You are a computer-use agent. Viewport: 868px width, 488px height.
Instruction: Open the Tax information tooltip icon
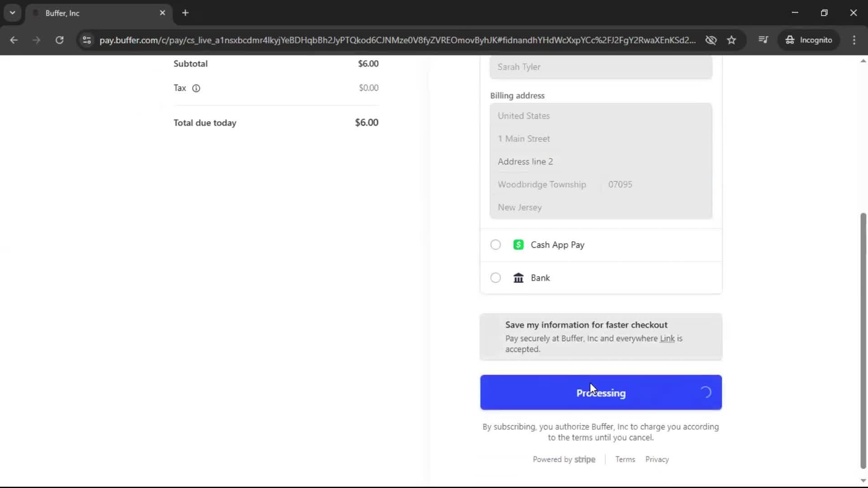click(196, 88)
